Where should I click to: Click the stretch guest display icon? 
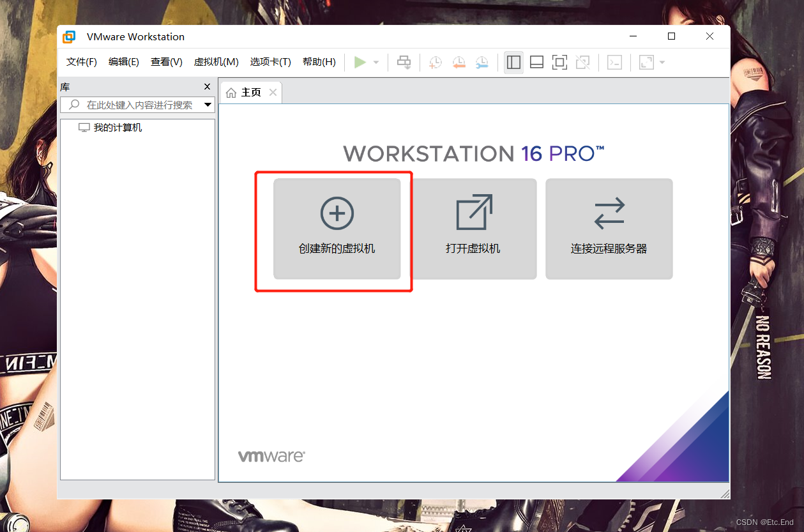[x=646, y=62]
